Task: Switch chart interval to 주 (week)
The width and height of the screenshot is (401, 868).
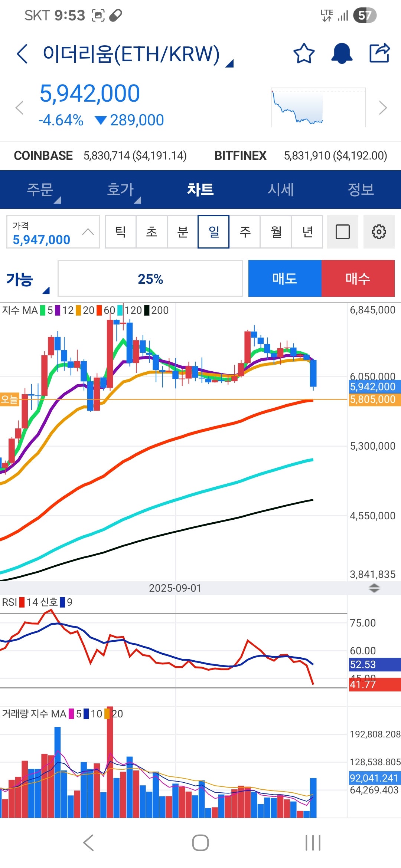Action: coord(245,232)
